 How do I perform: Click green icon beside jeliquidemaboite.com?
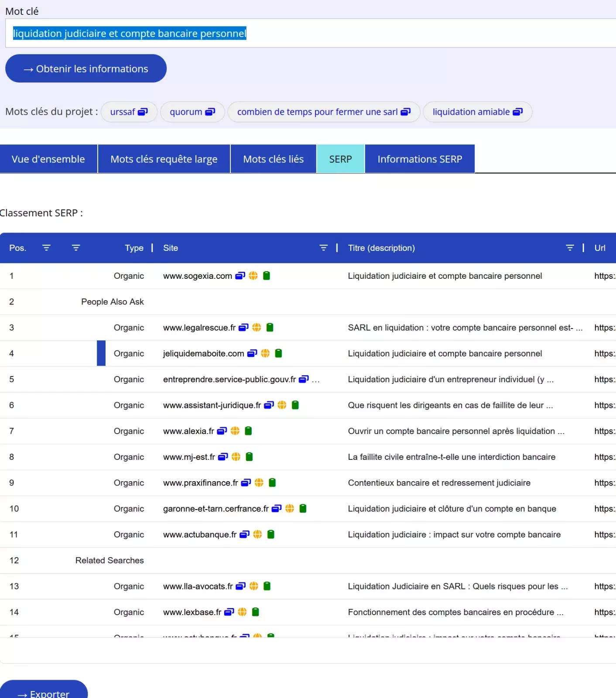[278, 353]
